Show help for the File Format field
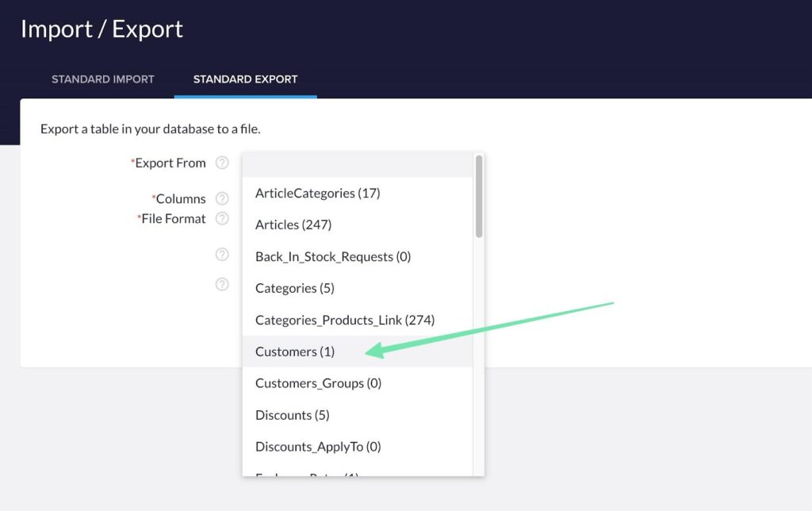The height and width of the screenshot is (511, 812). coord(222,218)
